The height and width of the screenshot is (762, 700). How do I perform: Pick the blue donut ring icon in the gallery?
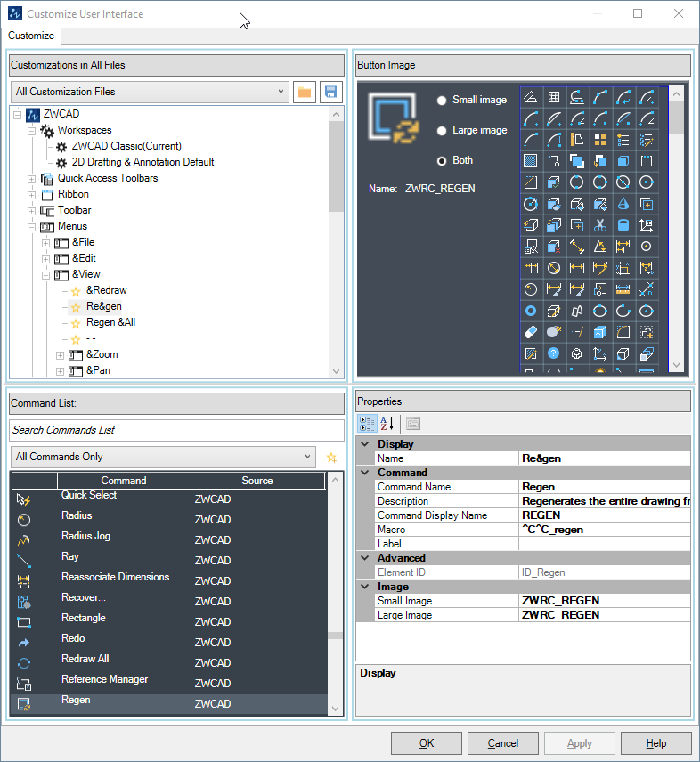pyautogui.click(x=531, y=311)
